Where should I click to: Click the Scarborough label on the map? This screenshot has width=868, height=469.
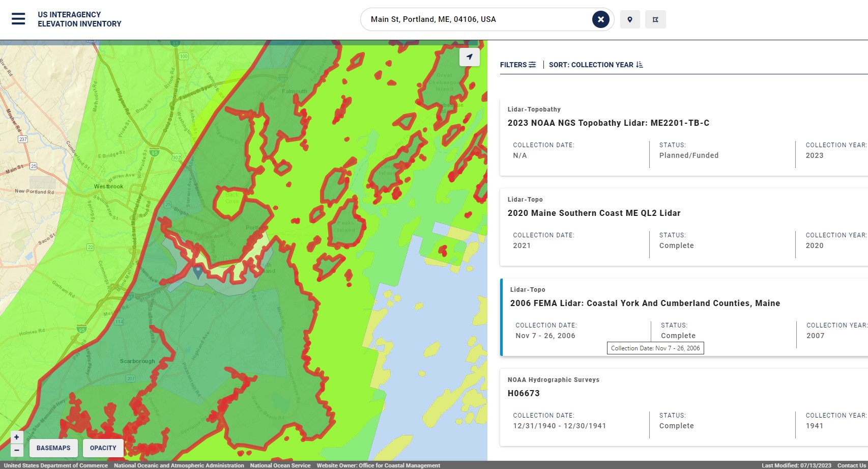pos(137,361)
